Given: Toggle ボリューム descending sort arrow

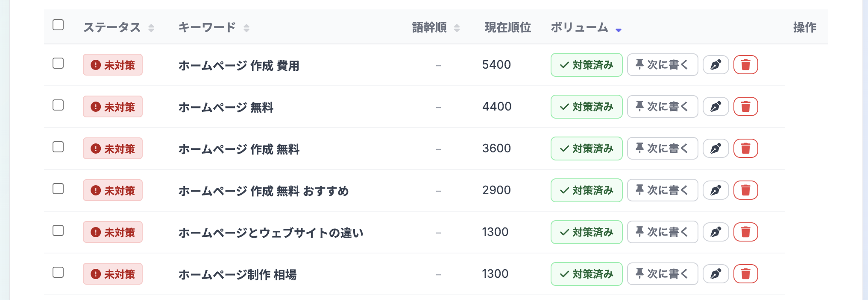Looking at the screenshot, I should (618, 29).
